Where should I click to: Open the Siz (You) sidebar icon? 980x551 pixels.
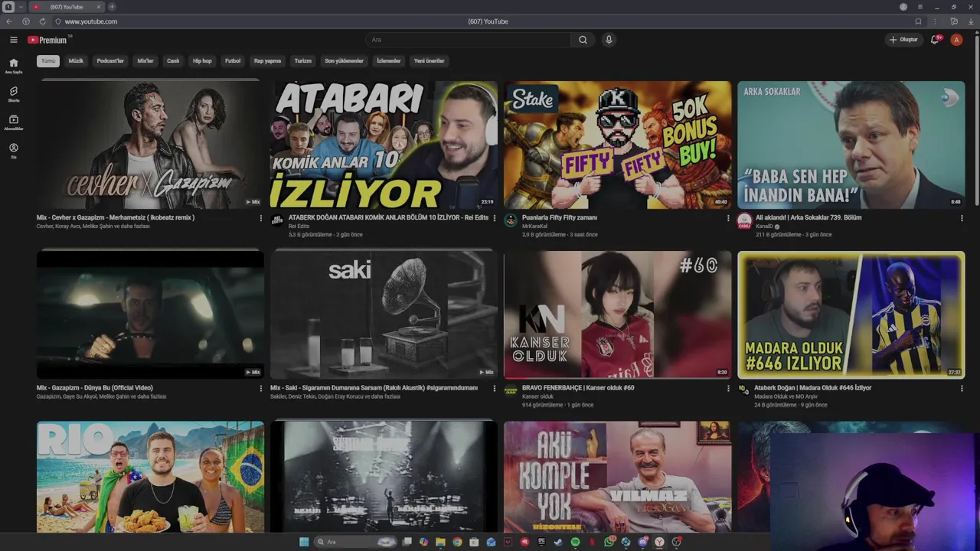(14, 151)
